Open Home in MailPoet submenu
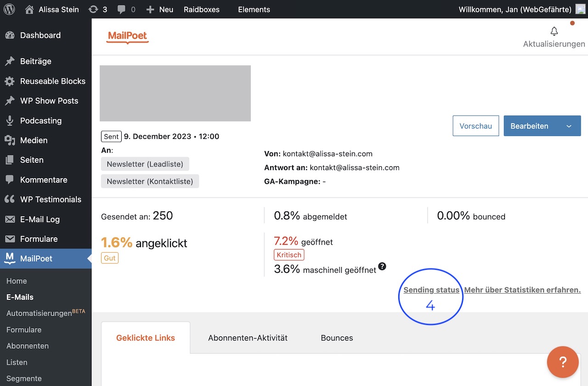This screenshot has width=588, height=386. [x=17, y=281]
